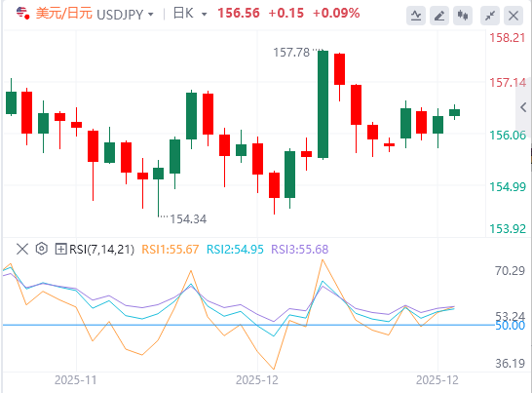Collapse chart with the shrink arrows icon

click(x=490, y=16)
